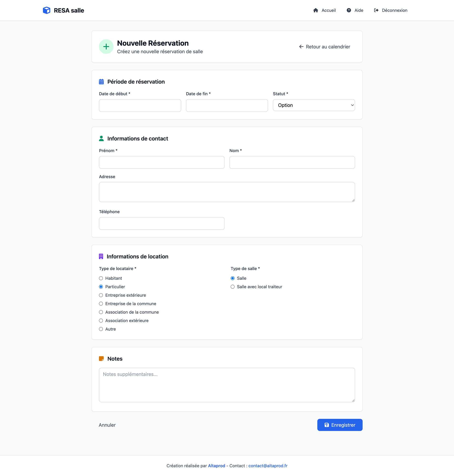Click the home icon beside Accueil
Viewport: 454px width, 476px height.
pyautogui.click(x=316, y=10)
